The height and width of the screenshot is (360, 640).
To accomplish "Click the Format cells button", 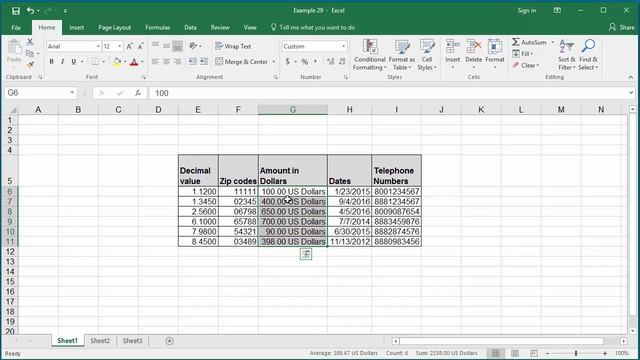I will tap(495, 55).
